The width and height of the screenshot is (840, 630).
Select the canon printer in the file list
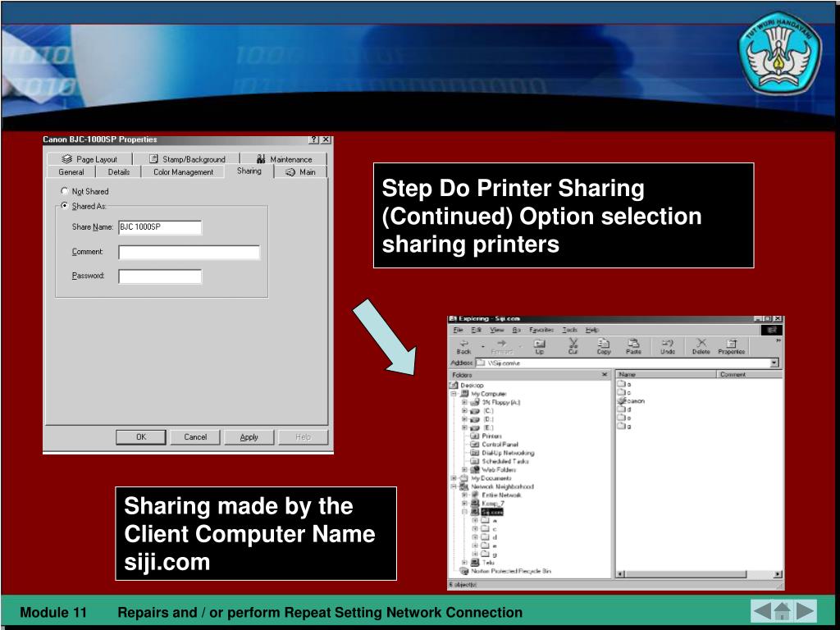[631, 400]
